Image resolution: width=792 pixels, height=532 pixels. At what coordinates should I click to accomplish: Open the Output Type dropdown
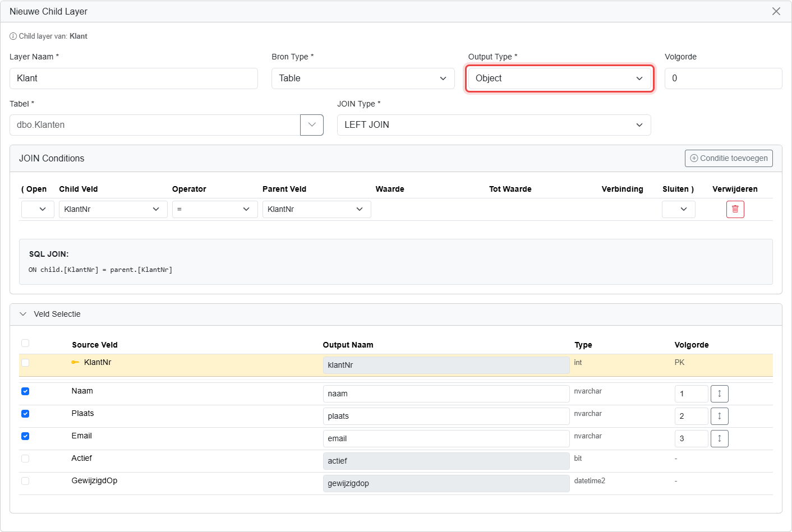[x=560, y=78]
